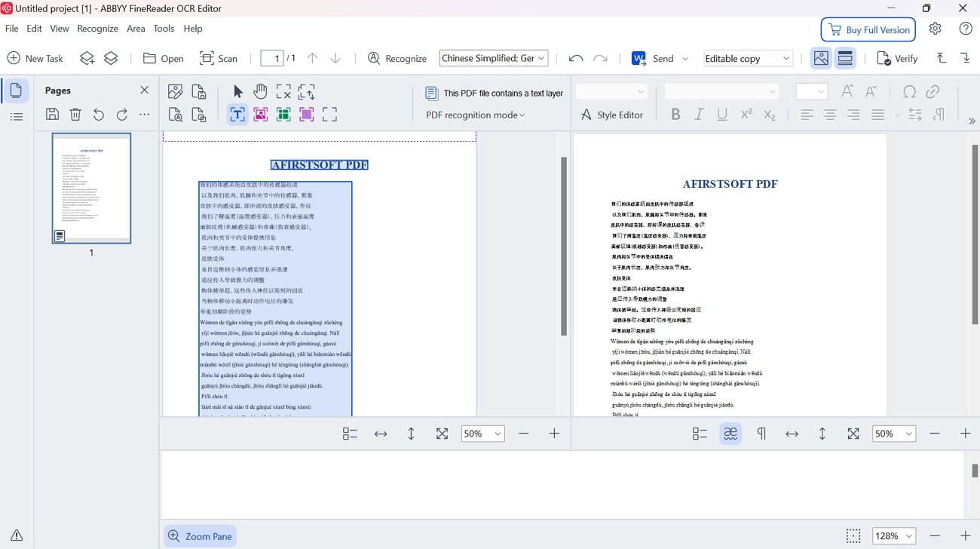Open the Style Editor

point(611,115)
